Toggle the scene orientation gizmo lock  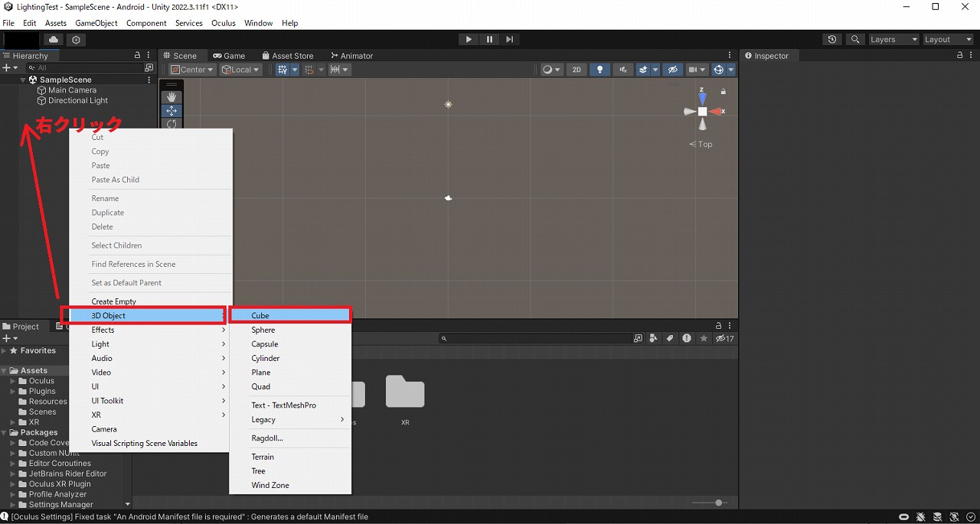tap(724, 92)
